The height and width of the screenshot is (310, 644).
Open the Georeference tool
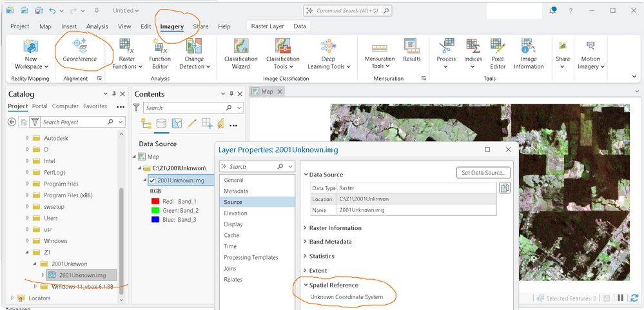click(80, 50)
